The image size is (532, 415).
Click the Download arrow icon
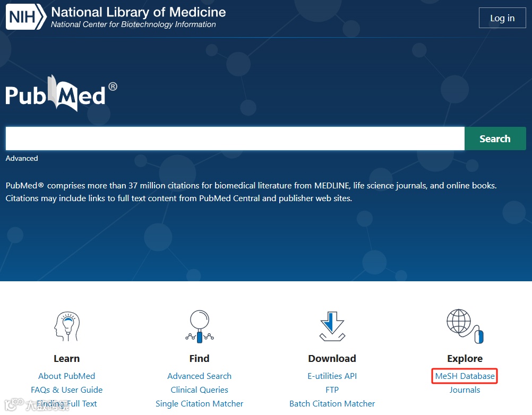coord(332,326)
